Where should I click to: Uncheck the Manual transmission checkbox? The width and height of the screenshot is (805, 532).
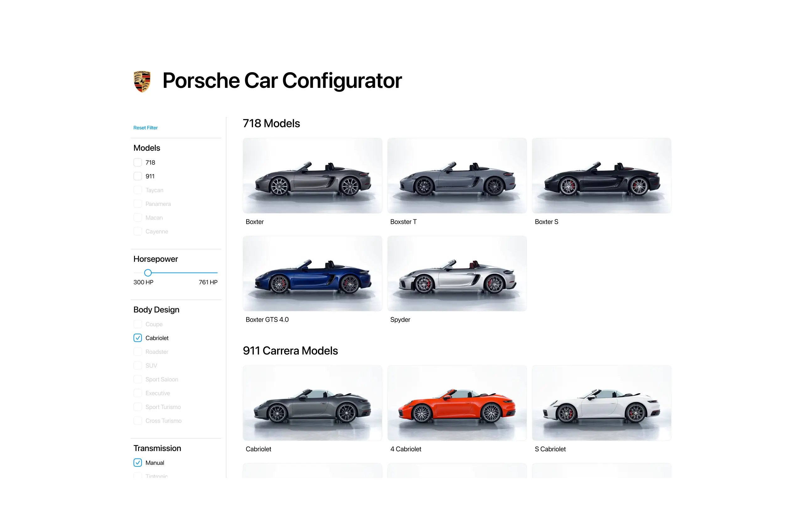[x=138, y=463]
